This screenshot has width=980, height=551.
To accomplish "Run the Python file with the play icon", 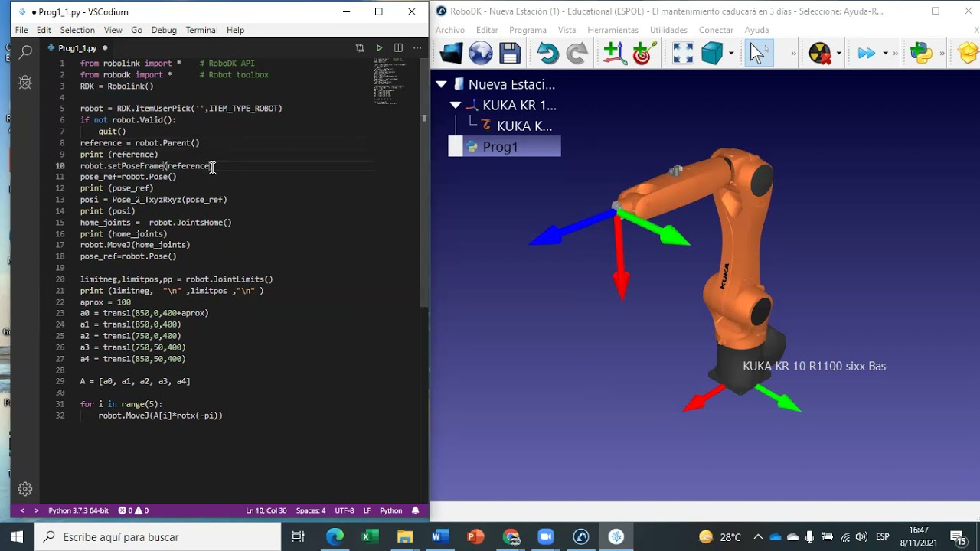I will coord(378,47).
